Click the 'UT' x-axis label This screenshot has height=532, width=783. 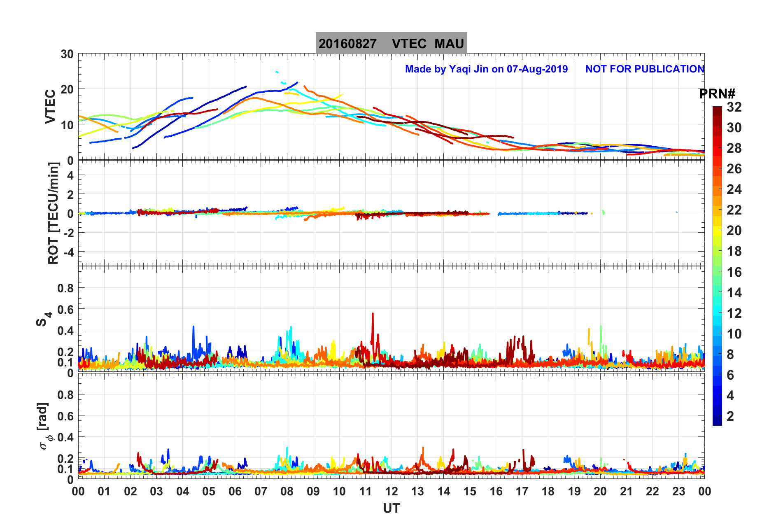coord(391,509)
